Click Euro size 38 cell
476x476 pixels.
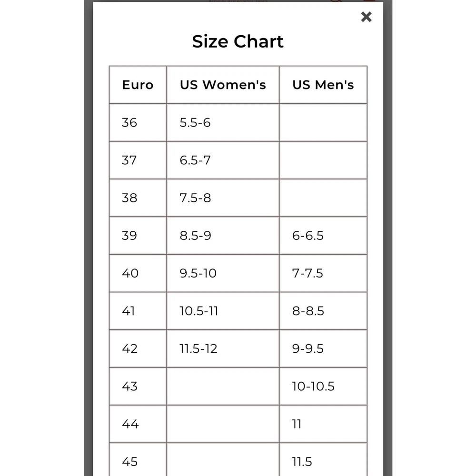[138, 198]
